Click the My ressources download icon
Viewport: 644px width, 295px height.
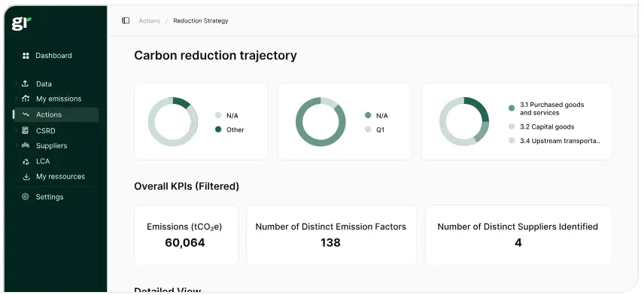tap(26, 177)
